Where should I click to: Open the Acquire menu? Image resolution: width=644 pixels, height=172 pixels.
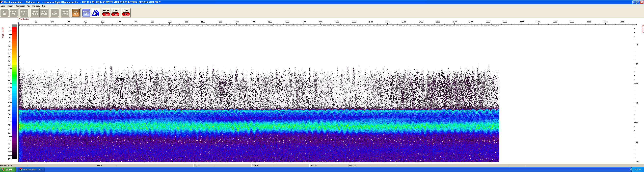[11, 6]
